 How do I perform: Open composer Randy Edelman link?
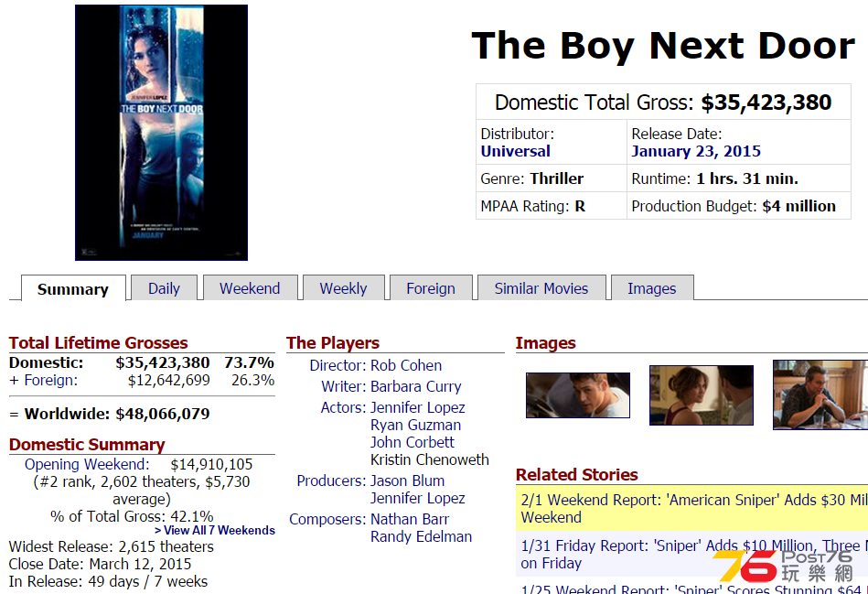coord(421,536)
